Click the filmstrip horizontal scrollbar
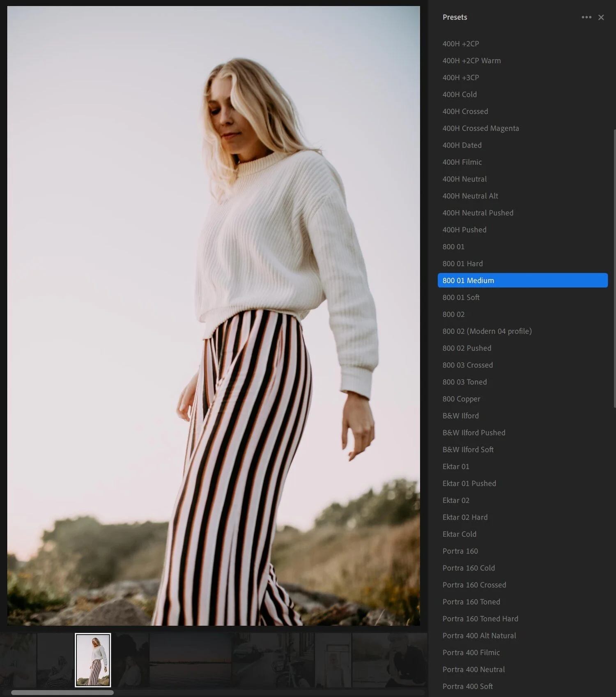Screen dimensions: 616x697 click(x=62, y=692)
